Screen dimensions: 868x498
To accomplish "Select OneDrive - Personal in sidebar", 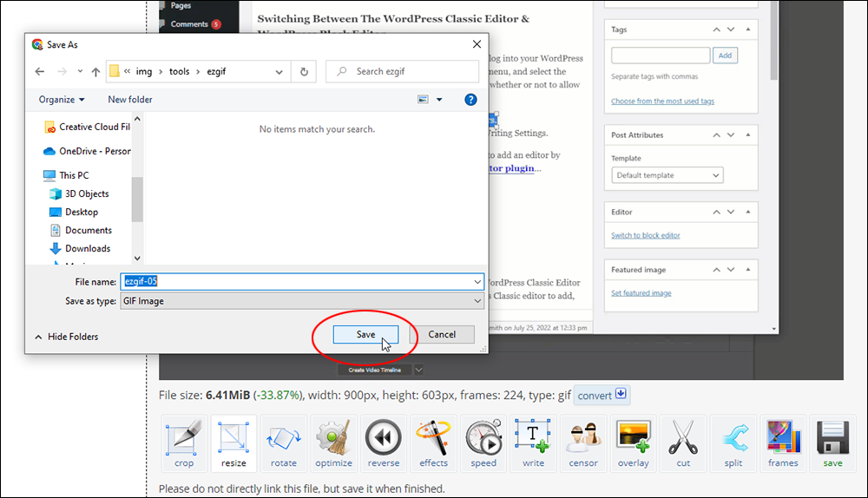I will click(x=87, y=151).
